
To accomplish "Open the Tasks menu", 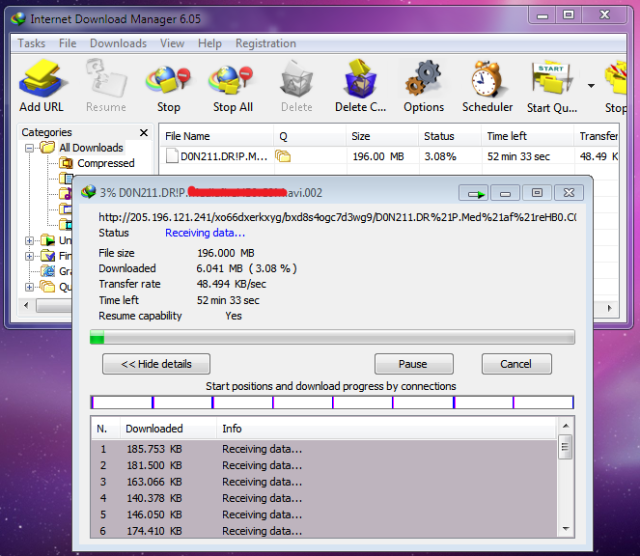I will click(x=31, y=43).
